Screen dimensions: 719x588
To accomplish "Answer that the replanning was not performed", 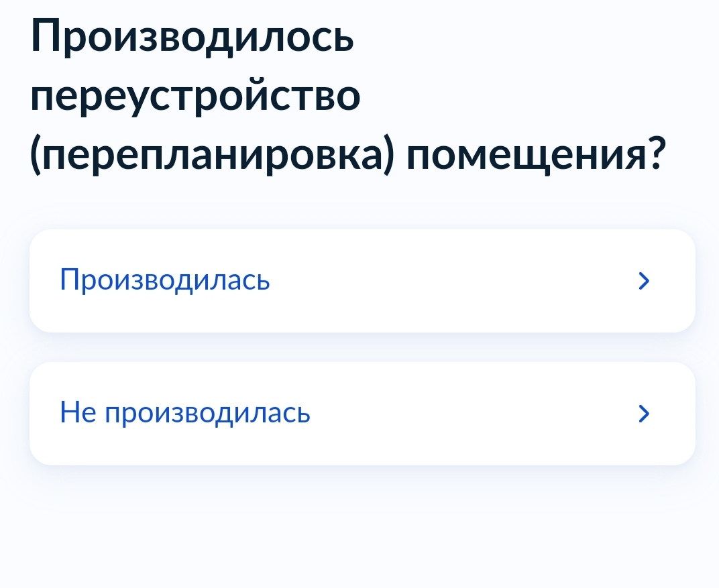I will 362,414.
